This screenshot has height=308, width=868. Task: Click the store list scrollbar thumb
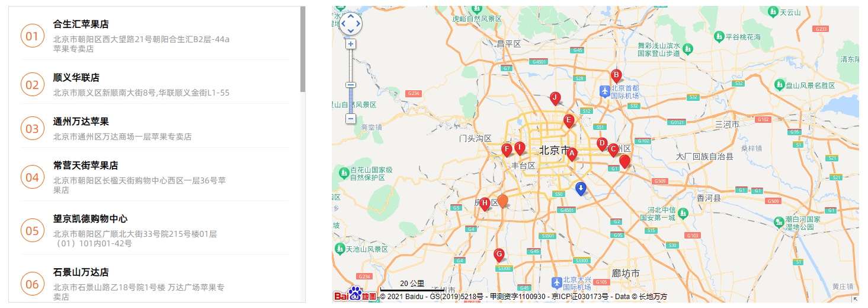(303, 49)
